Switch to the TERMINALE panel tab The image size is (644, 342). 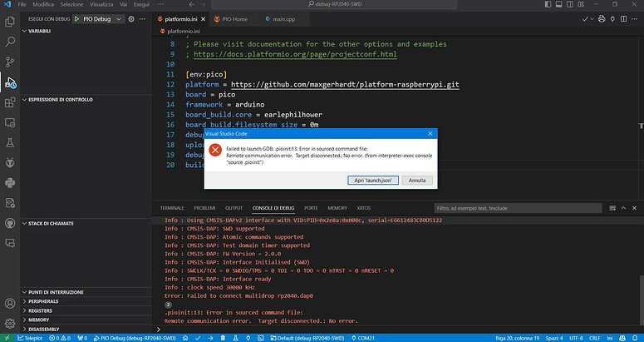tap(172, 207)
